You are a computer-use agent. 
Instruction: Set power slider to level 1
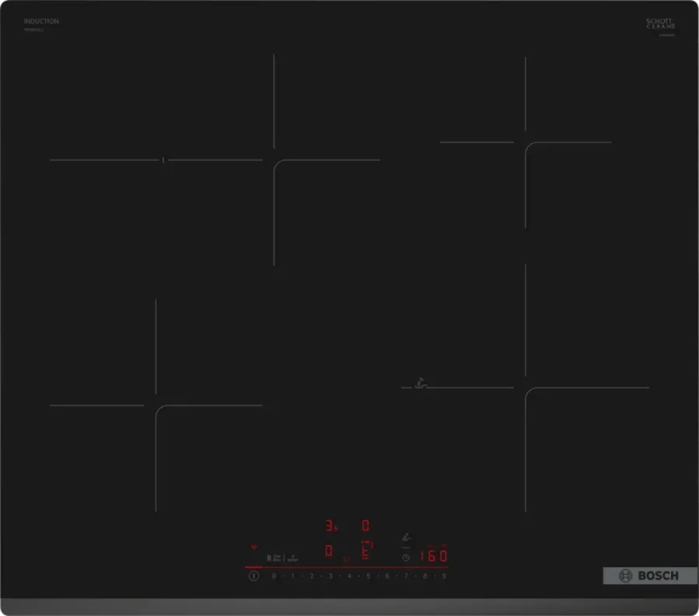coord(293,576)
